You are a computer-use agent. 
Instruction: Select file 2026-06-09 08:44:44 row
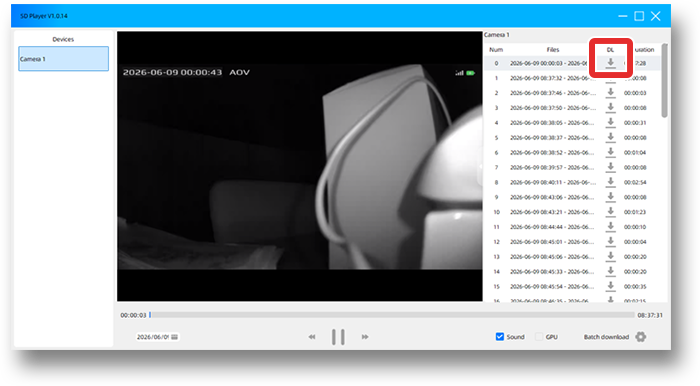coord(572,227)
